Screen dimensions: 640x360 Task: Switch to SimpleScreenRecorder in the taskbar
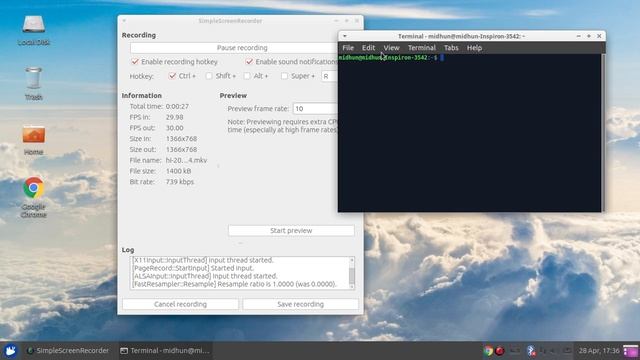(68, 351)
